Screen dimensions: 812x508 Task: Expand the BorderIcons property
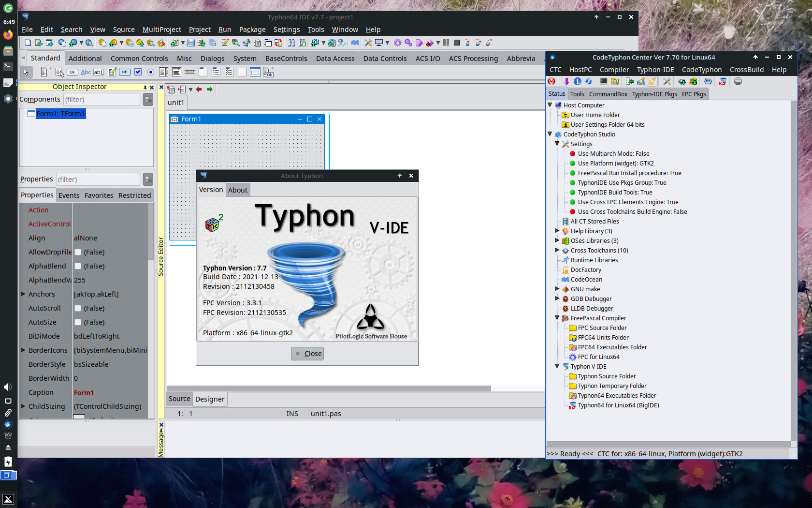click(x=23, y=350)
